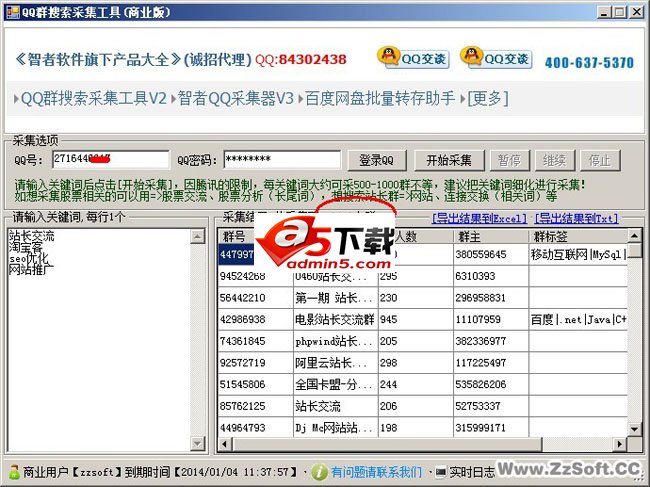Click inside the keyword list text area
650x487 pixels.
click(x=99, y=340)
